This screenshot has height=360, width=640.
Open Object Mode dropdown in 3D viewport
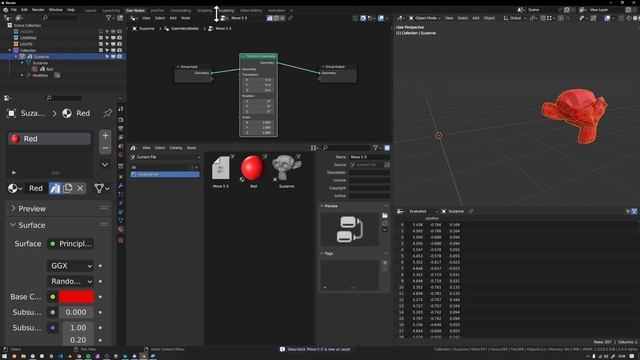click(424, 18)
